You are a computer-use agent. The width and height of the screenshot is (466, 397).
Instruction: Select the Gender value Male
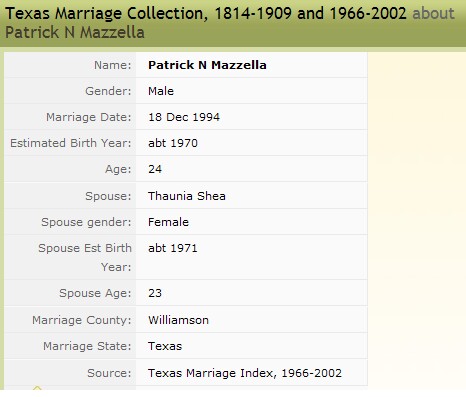(161, 91)
